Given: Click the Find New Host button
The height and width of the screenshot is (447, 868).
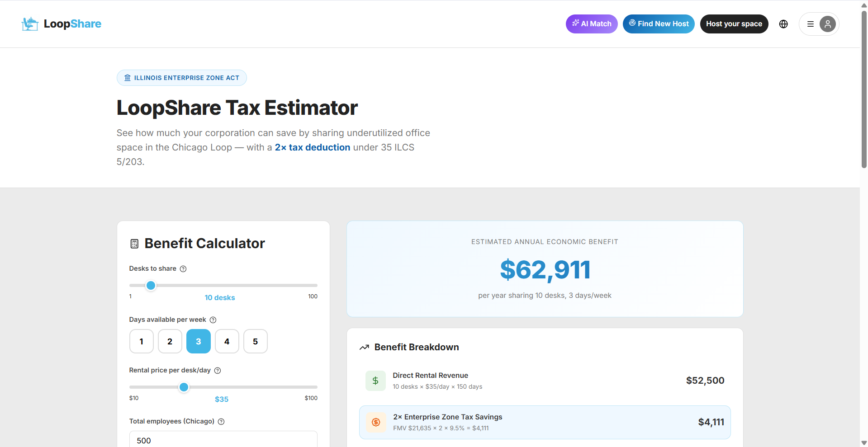Looking at the screenshot, I should 659,24.
